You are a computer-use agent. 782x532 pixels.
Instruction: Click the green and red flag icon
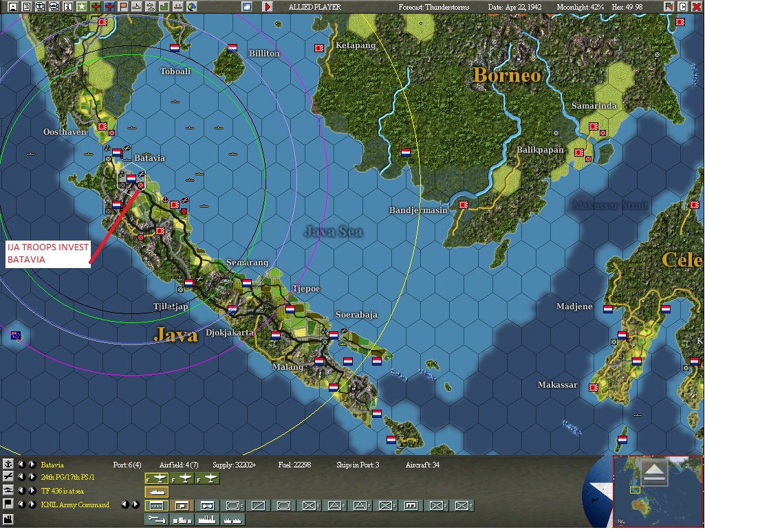pyautogui.click(x=669, y=6)
